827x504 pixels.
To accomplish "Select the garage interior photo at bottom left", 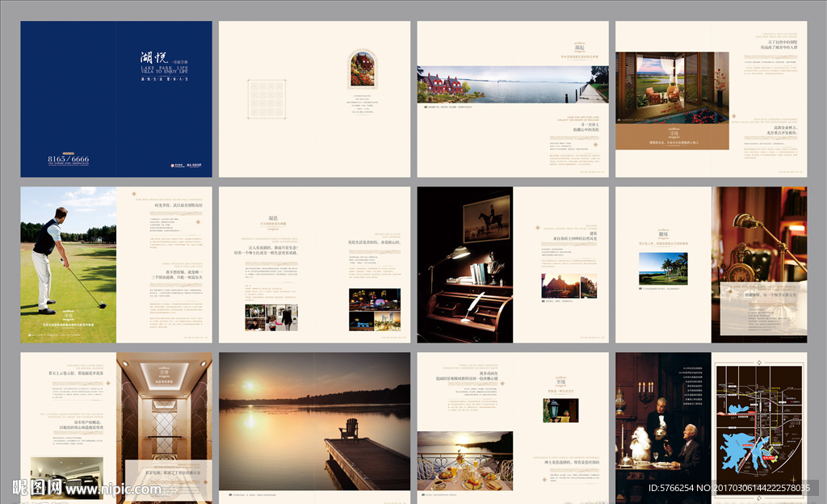I will [66, 477].
